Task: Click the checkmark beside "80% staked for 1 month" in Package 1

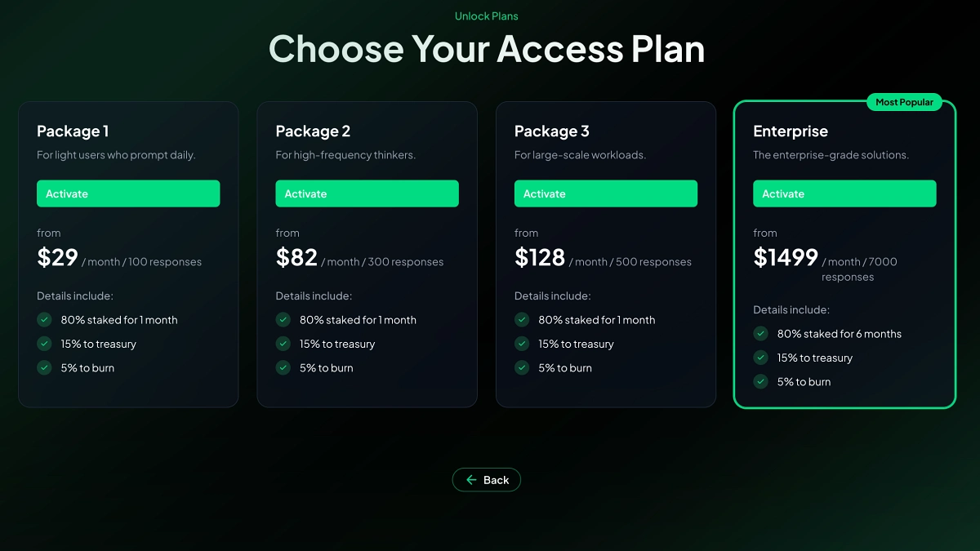Action: tap(44, 319)
